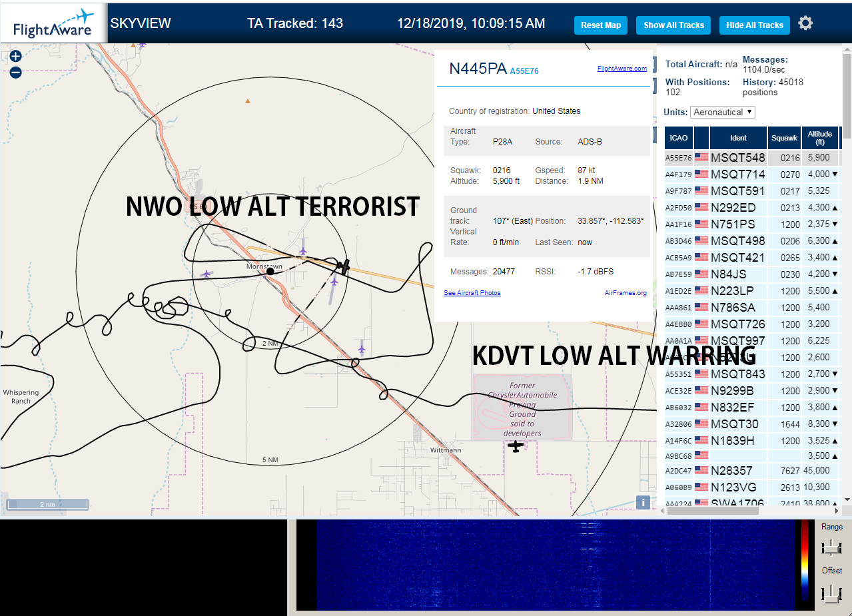The height and width of the screenshot is (616, 852).
Task: Click the ICAO code AA1F16 cell
Action: click(x=678, y=224)
